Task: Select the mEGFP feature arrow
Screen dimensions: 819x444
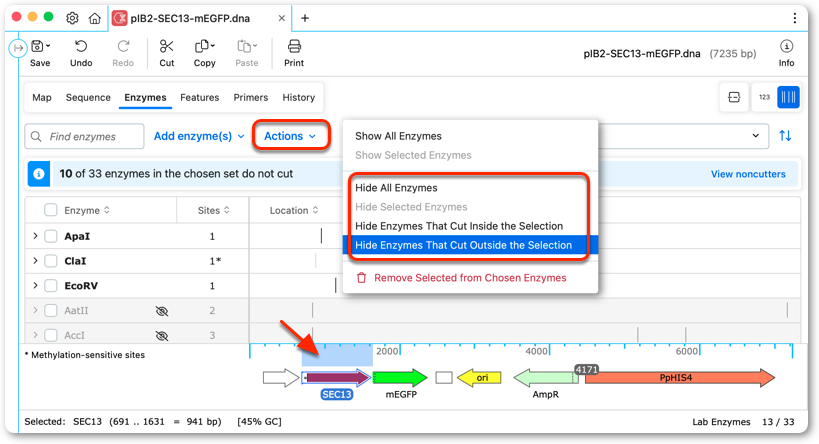Action: coord(400,378)
